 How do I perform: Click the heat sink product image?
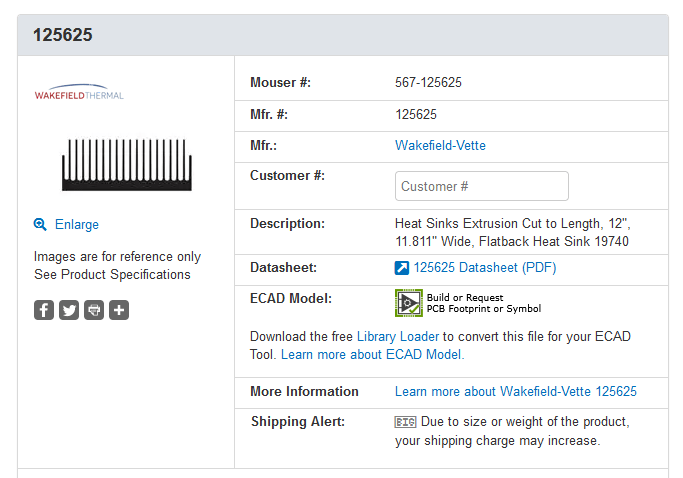coord(127,165)
